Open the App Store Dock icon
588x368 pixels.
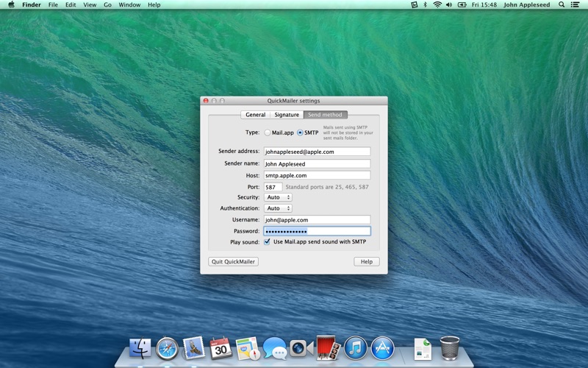tap(382, 348)
